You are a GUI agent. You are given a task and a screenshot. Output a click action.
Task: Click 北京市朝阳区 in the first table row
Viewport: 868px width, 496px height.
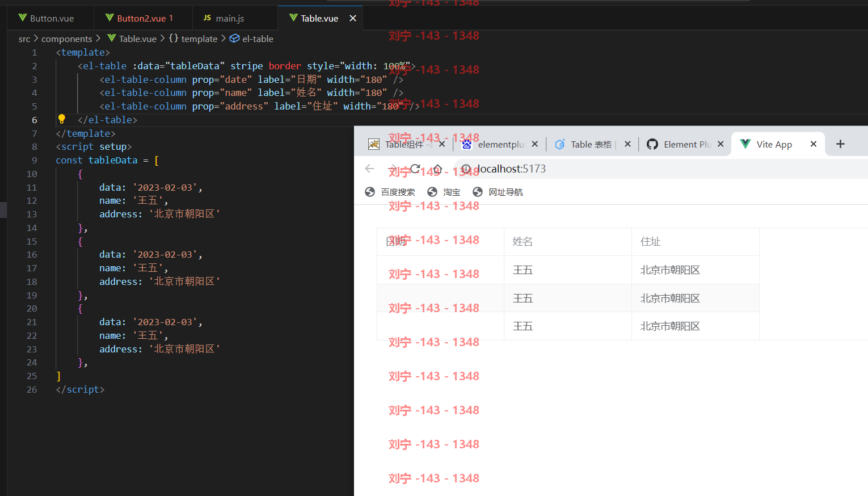tap(670, 270)
